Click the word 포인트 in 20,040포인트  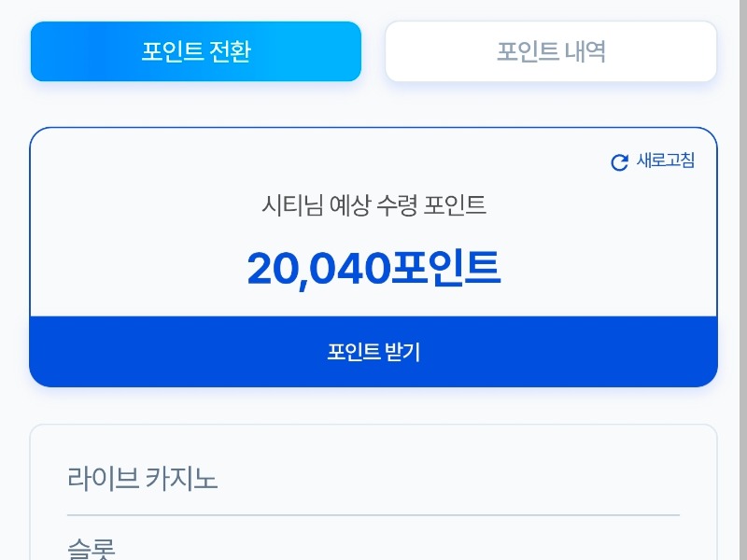(x=446, y=269)
